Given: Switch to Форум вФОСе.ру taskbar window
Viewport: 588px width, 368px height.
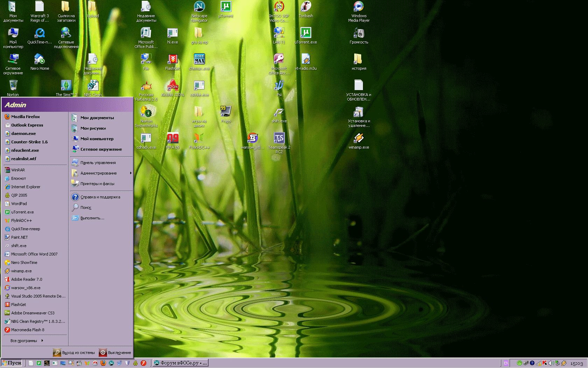Looking at the screenshot, I should pyautogui.click(x=181, y=363).
